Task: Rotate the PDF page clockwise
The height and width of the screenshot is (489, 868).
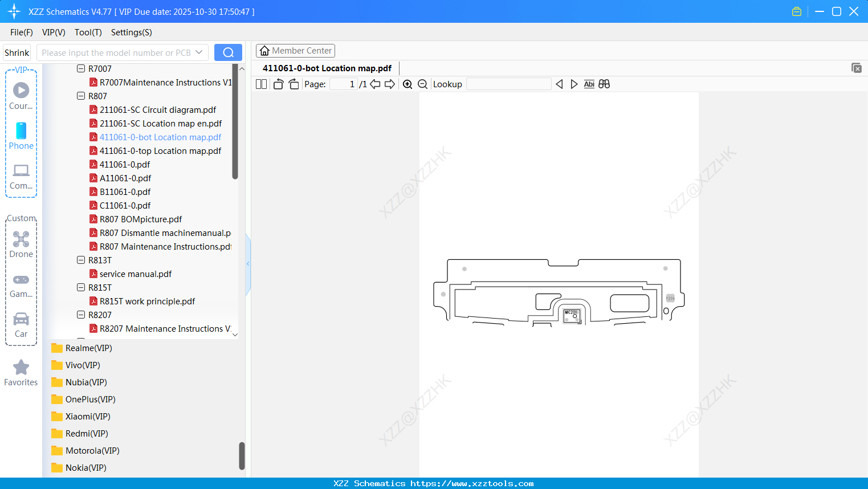Action: coord(294,84)
